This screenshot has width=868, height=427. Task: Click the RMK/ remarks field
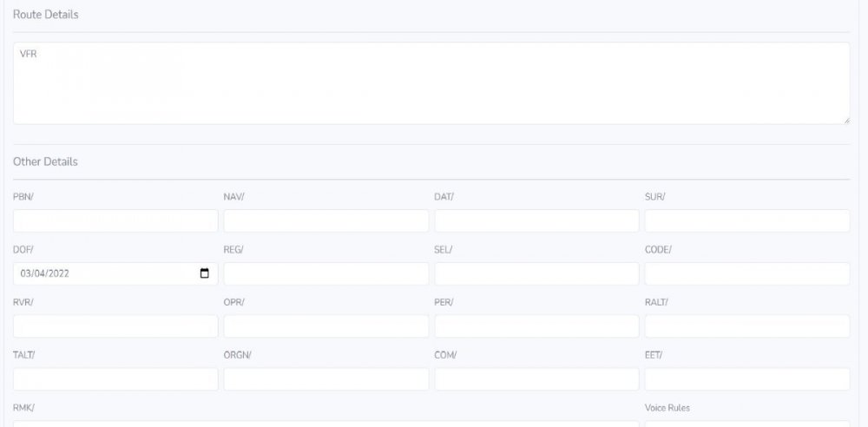coord(325,424)
